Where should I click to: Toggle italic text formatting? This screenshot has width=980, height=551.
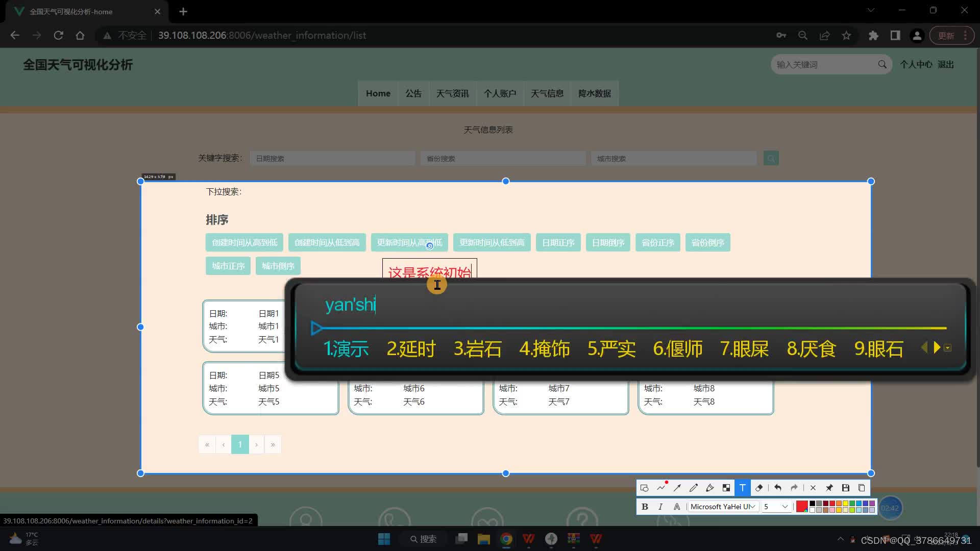(660, 507)
